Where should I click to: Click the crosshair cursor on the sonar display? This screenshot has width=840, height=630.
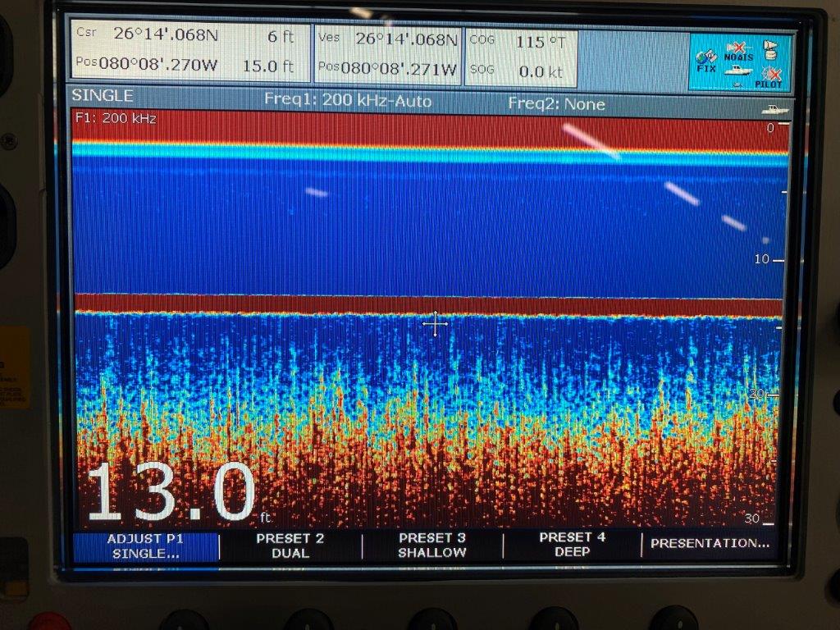[435, 324]
